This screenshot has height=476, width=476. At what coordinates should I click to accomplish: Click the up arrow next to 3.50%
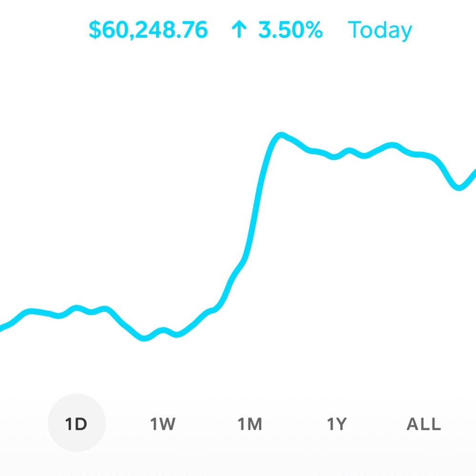238,30
